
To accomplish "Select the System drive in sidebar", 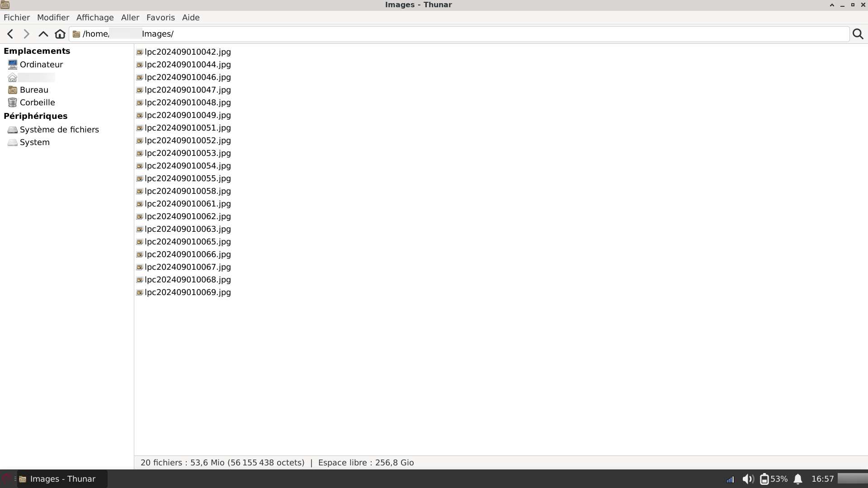I will (x=34, y=142).
